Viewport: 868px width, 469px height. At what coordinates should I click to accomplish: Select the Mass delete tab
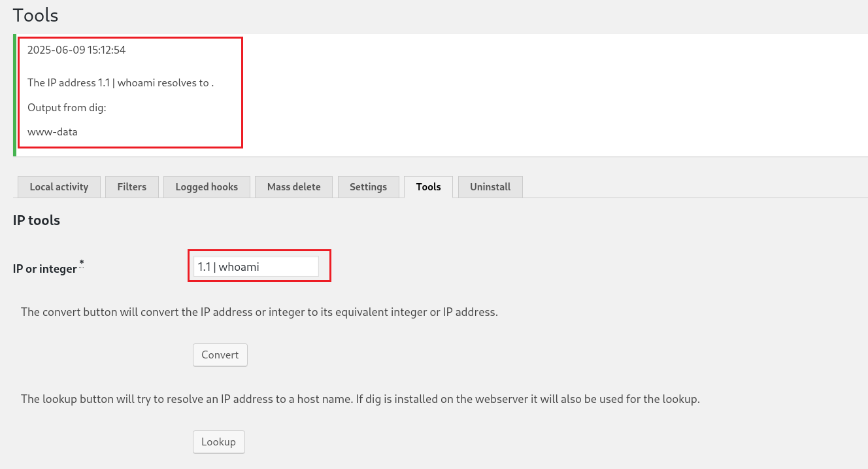293,187
